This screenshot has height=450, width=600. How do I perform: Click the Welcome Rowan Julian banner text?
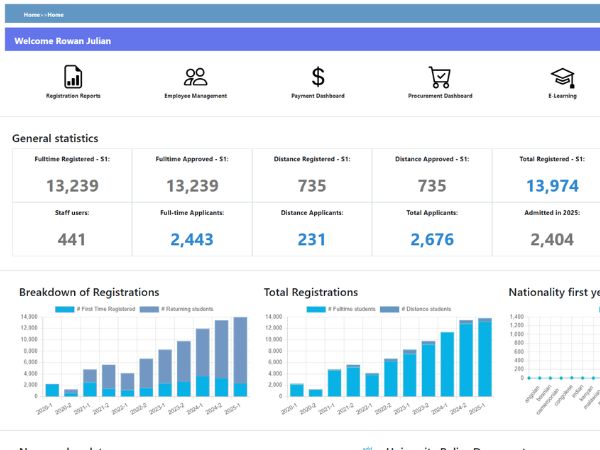click(62, 41)
